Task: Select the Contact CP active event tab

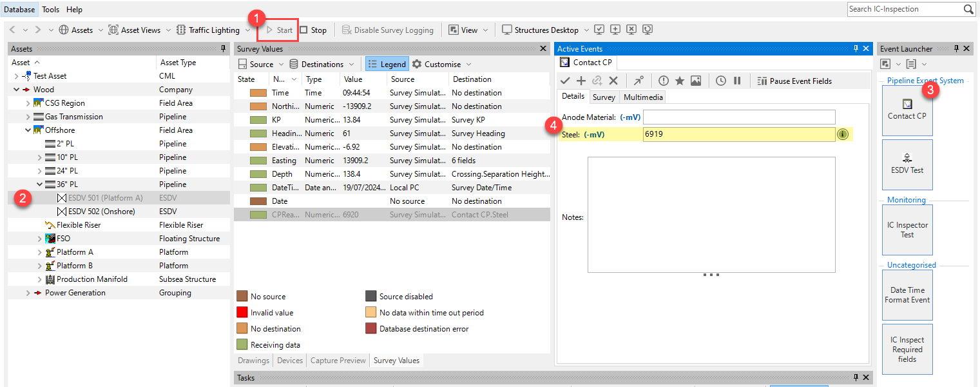Action: [x=586, y=63]
